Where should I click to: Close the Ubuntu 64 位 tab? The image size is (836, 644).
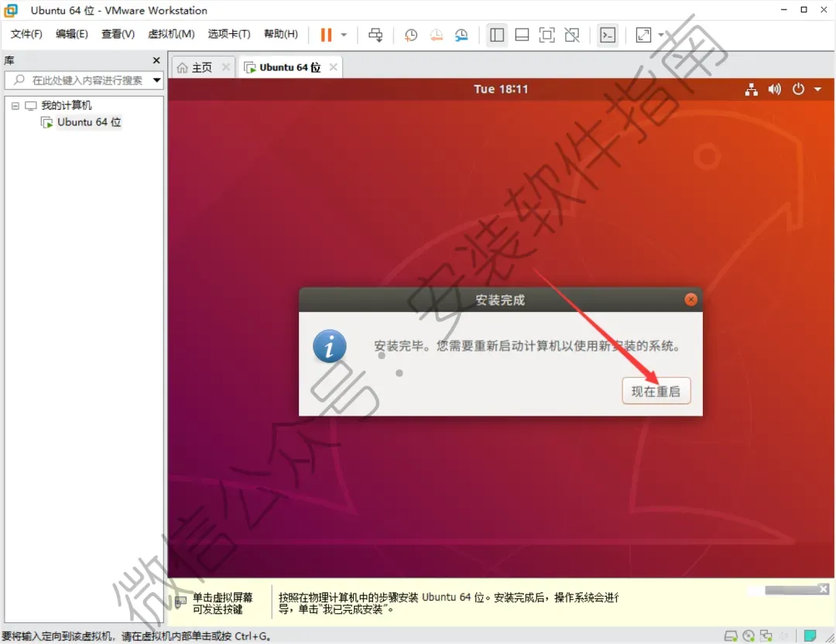pos(333,67)
